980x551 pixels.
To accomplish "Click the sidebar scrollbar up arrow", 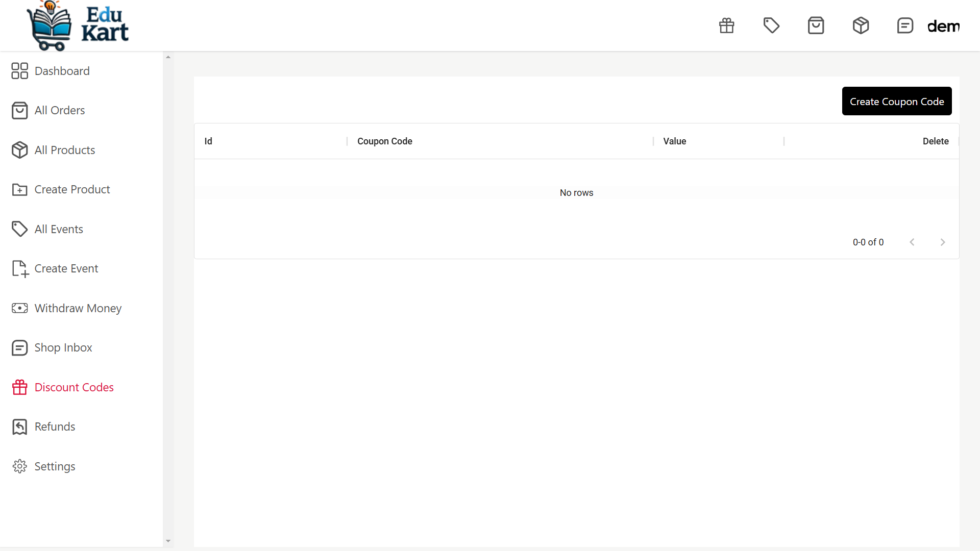I will [168, 57].
